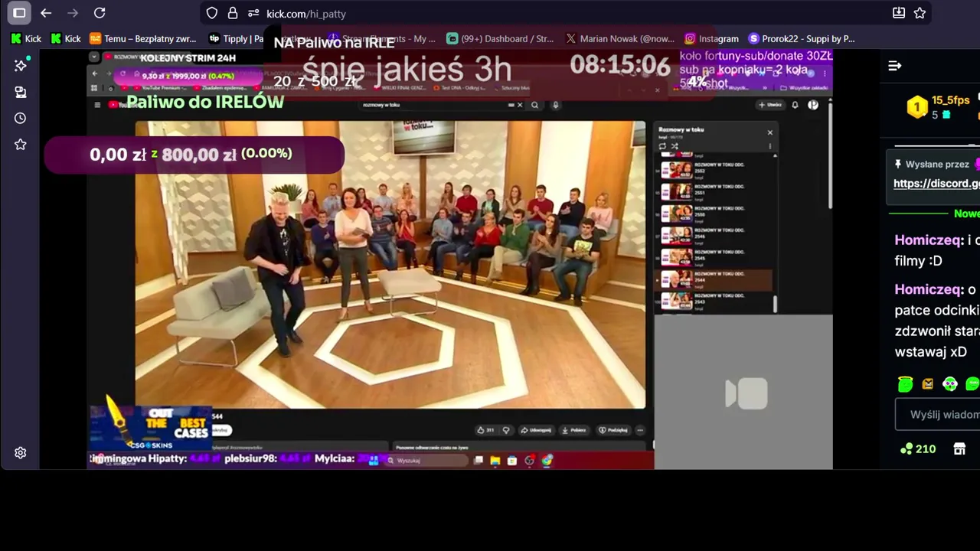The height and width of the screenshot is (551, 980).
Task: Select highlighted playlist episode 2544
Action: click(714, 279)
